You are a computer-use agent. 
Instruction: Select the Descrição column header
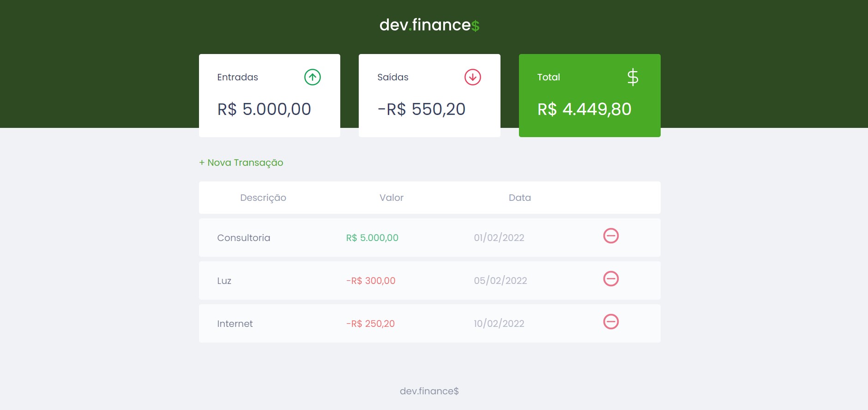click(x=263, y=198)
